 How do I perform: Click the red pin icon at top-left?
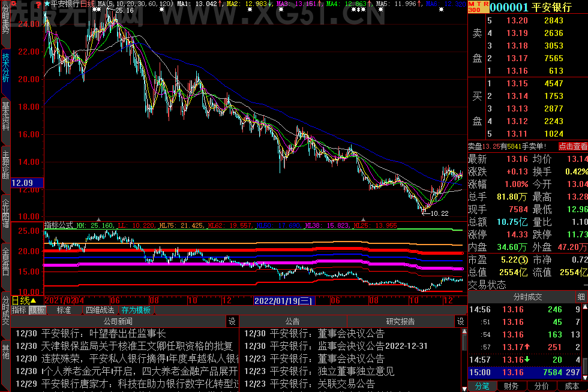13,4
